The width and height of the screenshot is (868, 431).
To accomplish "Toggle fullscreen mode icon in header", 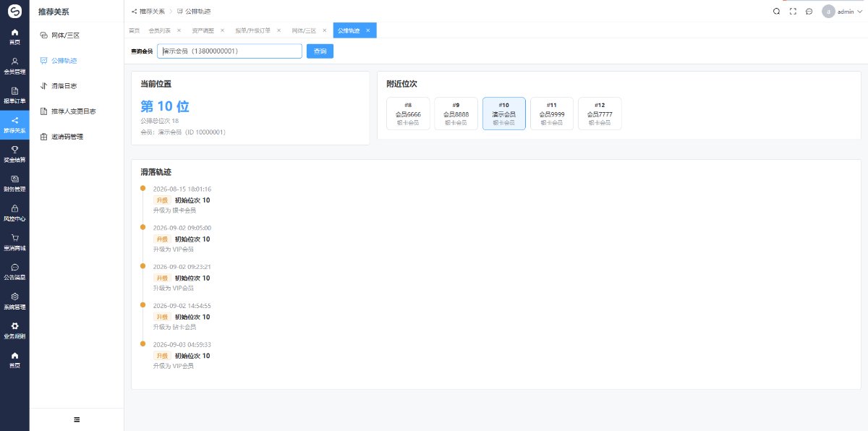I will 793,11.
